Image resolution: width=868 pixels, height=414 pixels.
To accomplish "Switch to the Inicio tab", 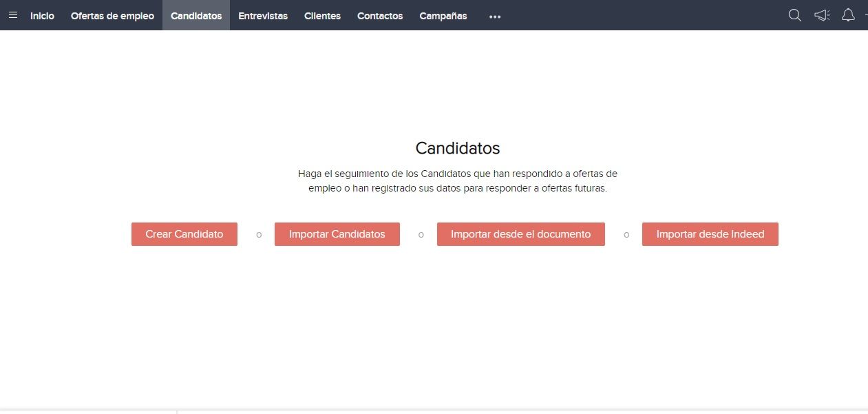I will tap(42, 16).
